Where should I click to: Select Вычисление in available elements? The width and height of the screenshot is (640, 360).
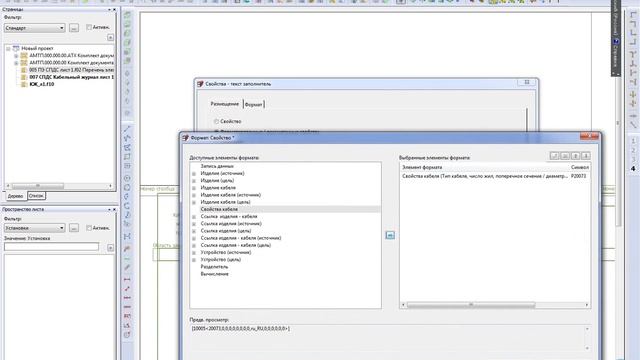[x=214, y=274]
